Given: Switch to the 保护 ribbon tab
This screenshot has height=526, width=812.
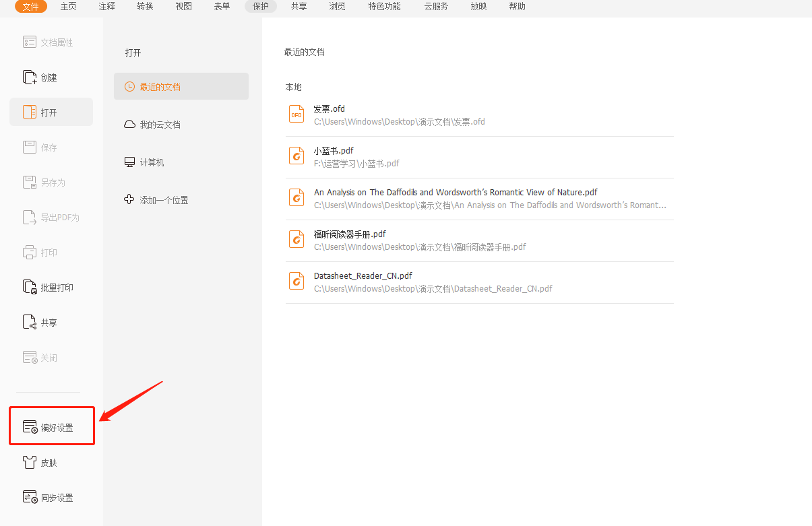Looking at the screenshot, I should click(x=261, y=7).
